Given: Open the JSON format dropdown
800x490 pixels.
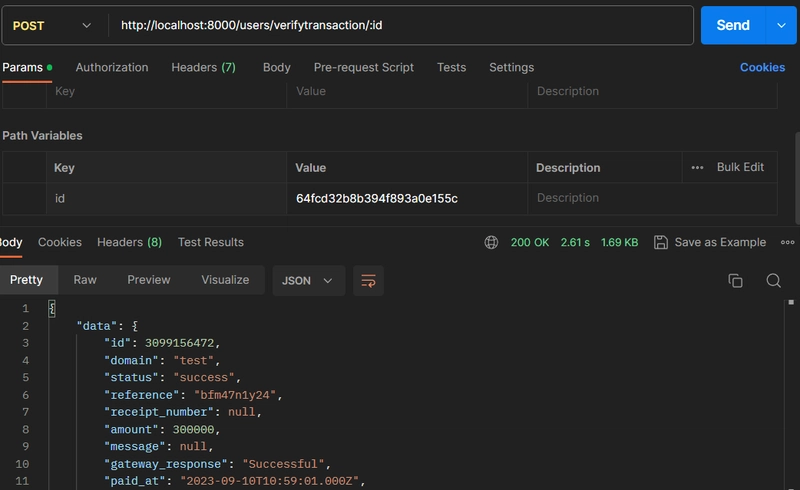Looking at the screenshot, I should (x=308, y=281).
